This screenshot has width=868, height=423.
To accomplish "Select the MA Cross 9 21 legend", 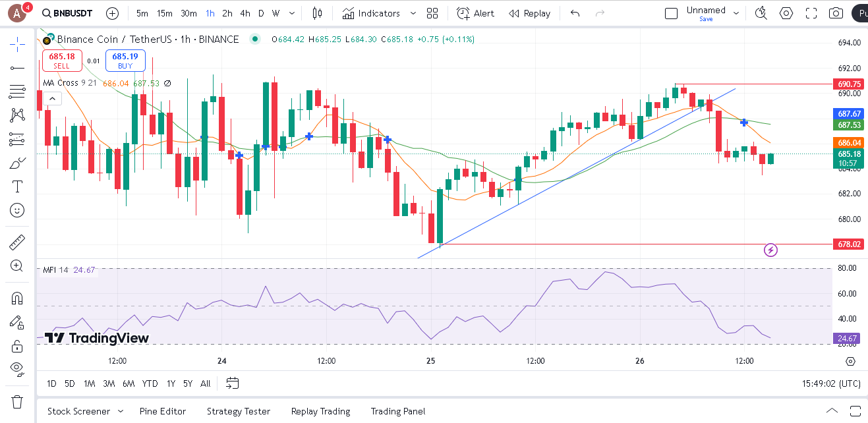I will point(70,83).
